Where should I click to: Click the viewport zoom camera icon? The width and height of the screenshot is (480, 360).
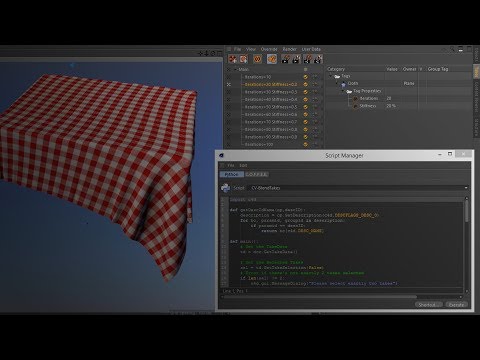pos(207,53)
